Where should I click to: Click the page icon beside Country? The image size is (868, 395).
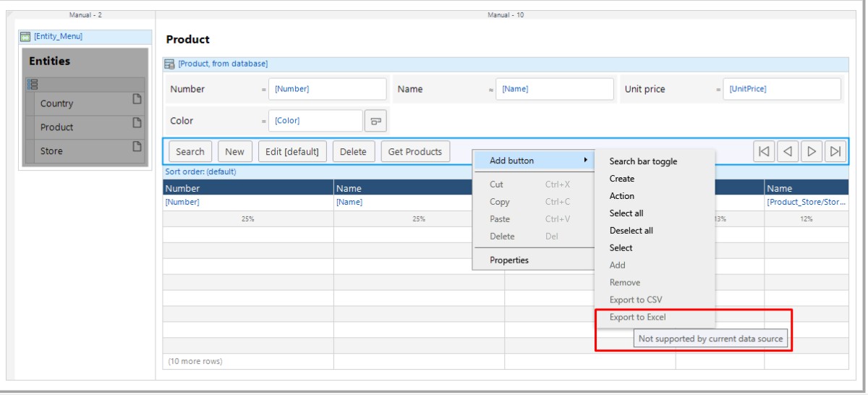(x=134, y=101)
